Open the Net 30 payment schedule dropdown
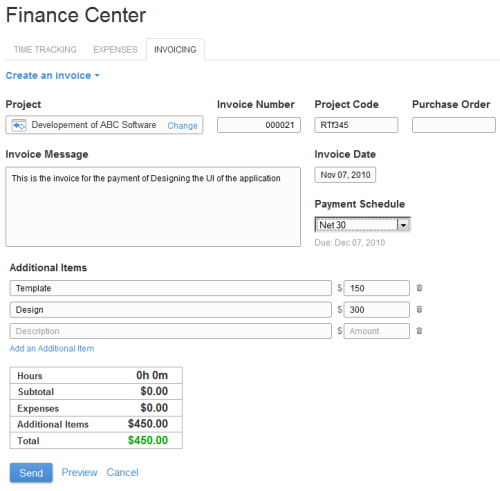The image size is (500, 491). pyautogui.click(x=403, y=225)
